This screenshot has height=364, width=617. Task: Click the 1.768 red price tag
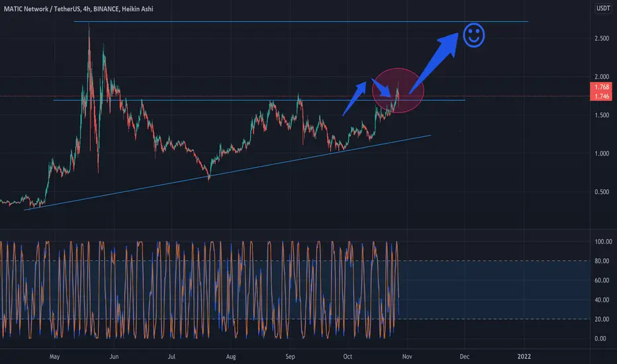click(601, 87)
